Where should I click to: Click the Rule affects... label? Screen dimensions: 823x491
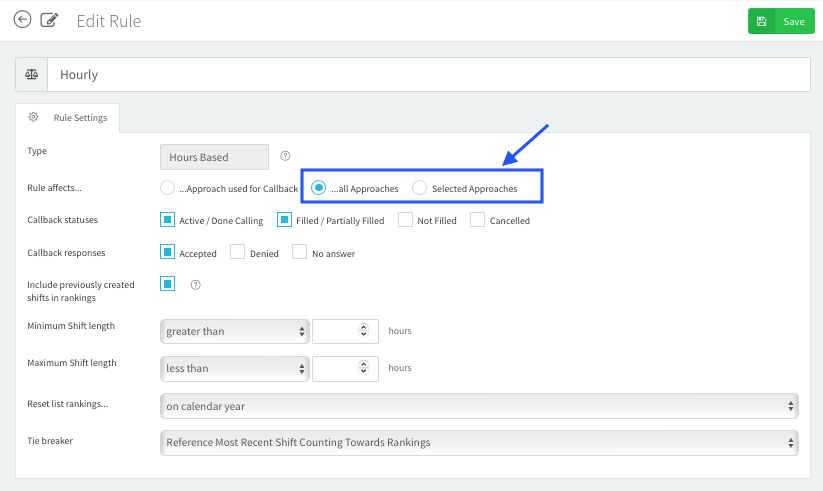[55, 187]
